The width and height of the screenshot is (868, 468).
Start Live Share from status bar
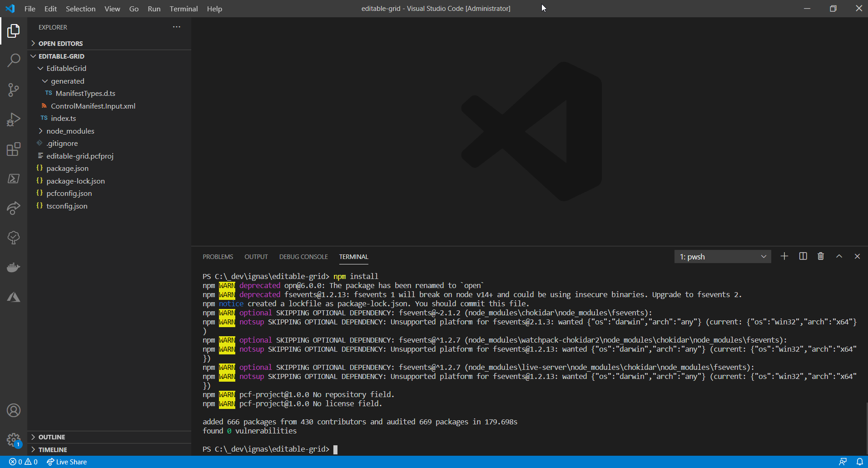(x=67, y=462)
